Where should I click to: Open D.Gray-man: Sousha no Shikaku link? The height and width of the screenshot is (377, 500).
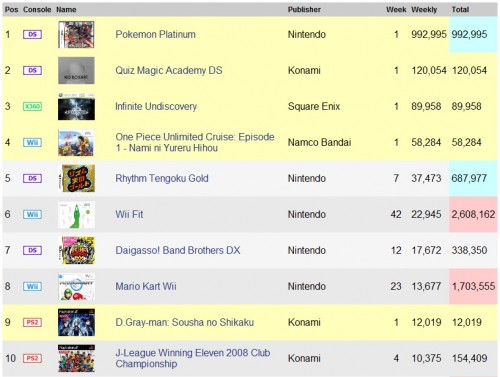(184, 322)
